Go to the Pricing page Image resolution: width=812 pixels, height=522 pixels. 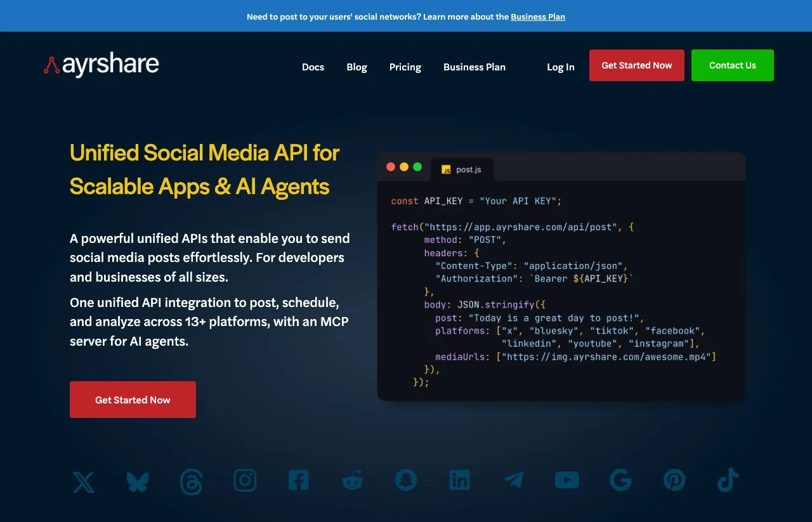pos(405,67)
